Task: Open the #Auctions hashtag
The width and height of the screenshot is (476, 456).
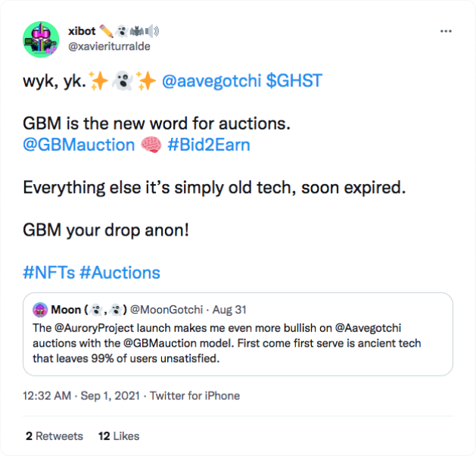Action: 121,273
